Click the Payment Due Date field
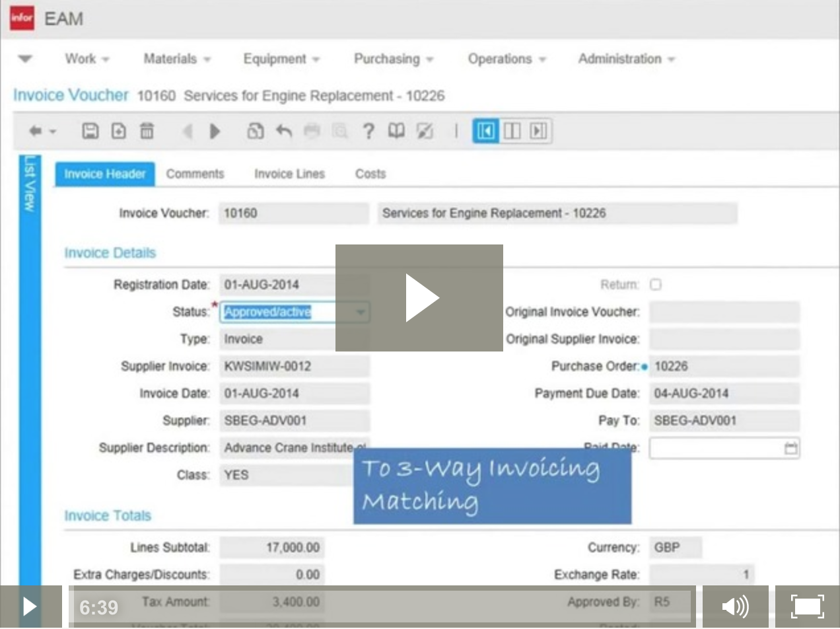 pos(724,393)
